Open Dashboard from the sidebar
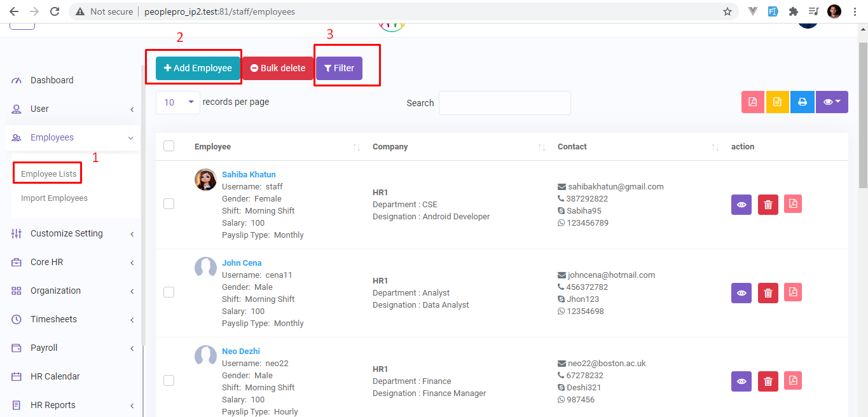The height and width of the screenshot is (417, 868). (x=52, y=80)
